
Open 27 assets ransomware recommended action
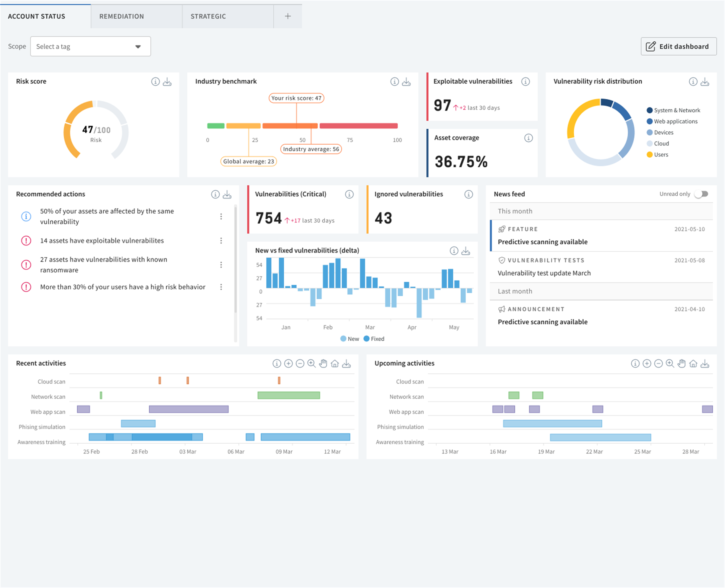pos(104,265)
